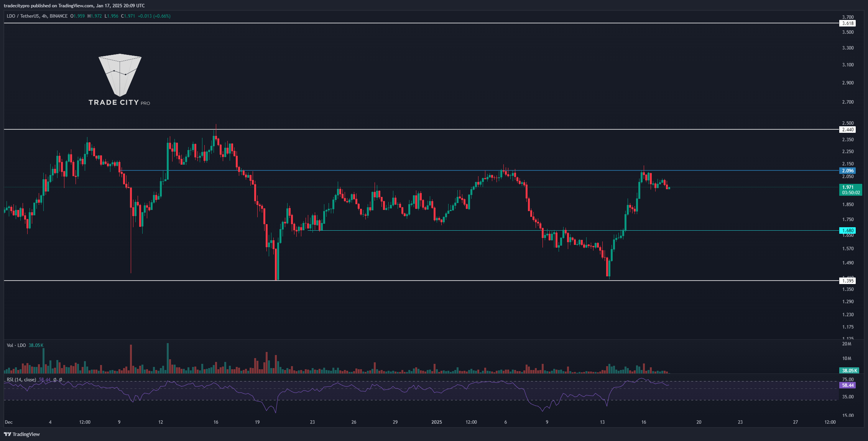Click the 1.850 price axis tick
868x441 pixels.
point(848,205)
